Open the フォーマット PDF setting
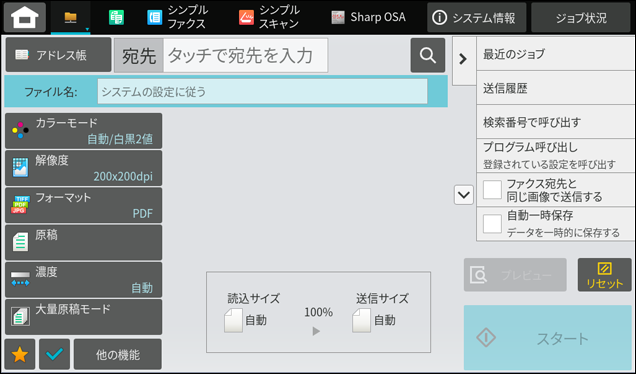 (x=84, y=205)
